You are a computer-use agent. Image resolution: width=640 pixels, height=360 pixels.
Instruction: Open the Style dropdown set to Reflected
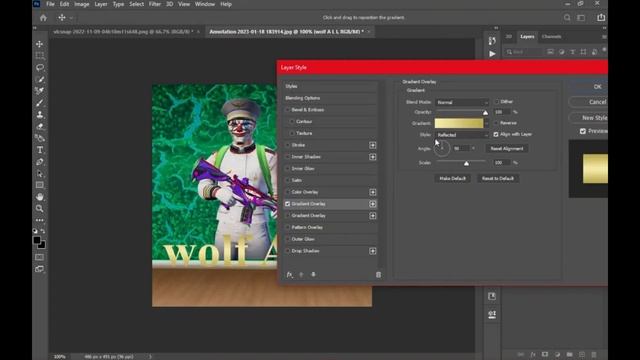[x=462, y=135]
